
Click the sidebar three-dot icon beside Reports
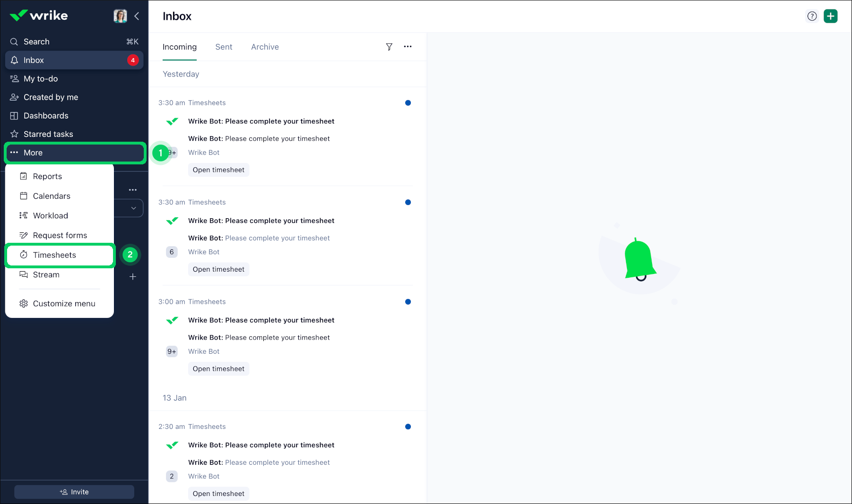click(133, 190)
